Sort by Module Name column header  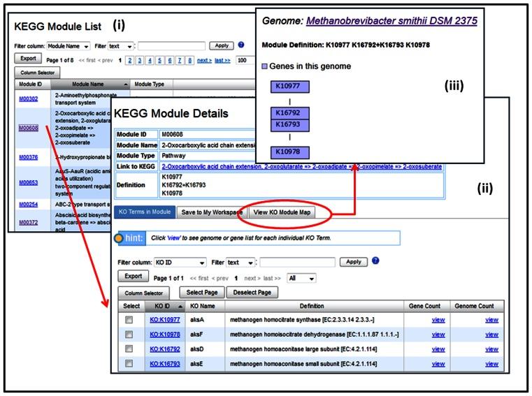coord(90,84)
